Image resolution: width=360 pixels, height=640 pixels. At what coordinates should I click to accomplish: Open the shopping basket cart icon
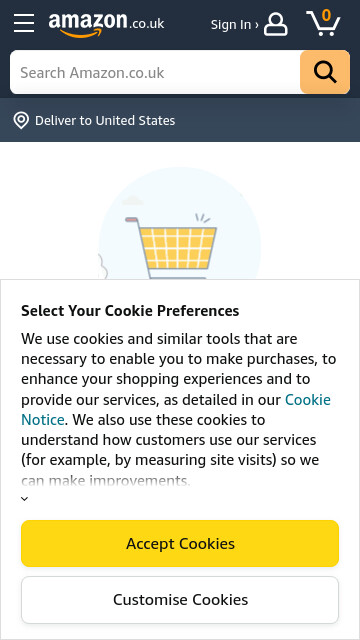click(x=323, y=23)
